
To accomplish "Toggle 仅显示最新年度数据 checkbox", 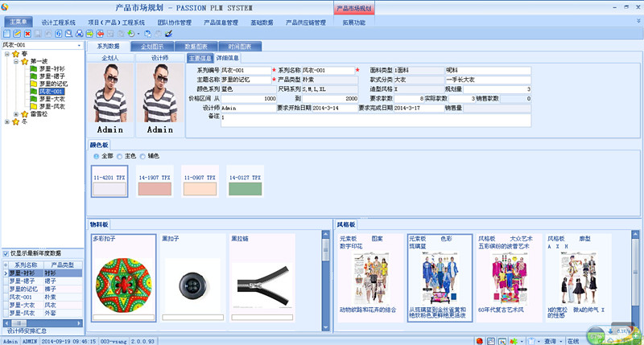I will (6, 253).
